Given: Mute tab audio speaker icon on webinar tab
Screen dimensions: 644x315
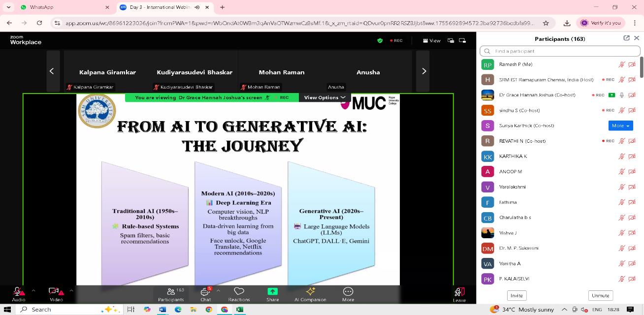Looking at the screenshot, I should click(x=197, y=7).
